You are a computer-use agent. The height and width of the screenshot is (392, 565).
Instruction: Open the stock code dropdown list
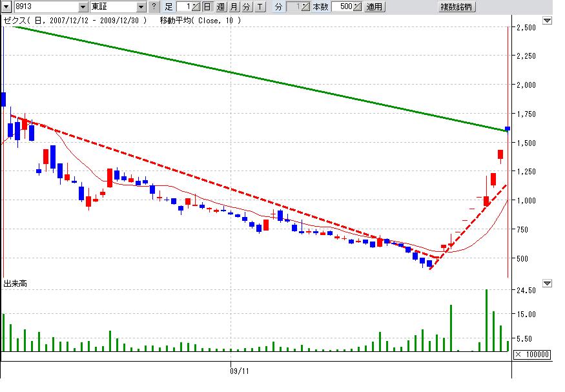(83, 7)
